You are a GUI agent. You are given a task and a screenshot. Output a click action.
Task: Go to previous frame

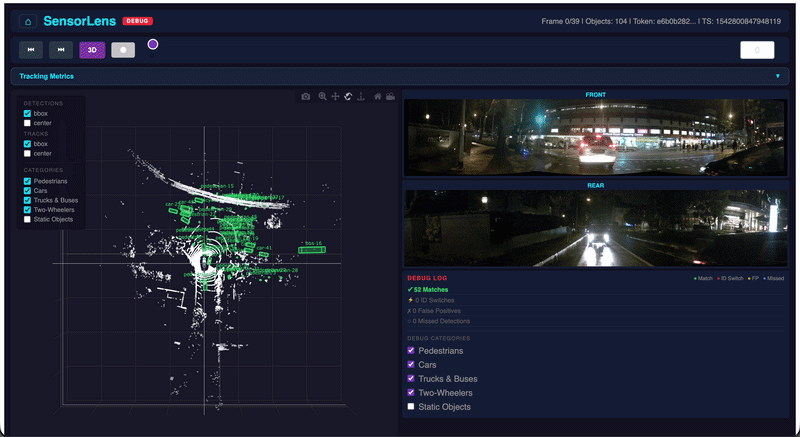(x=31, y=50)
